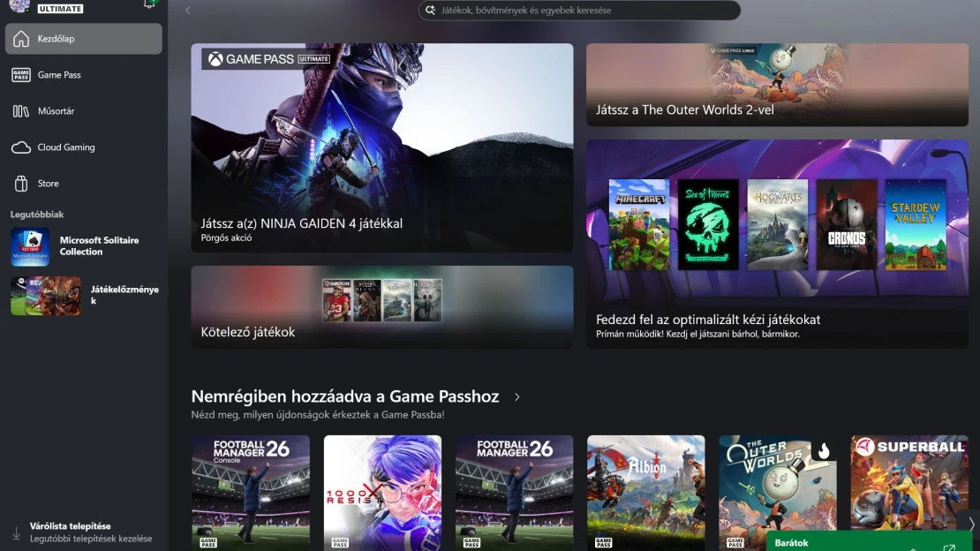Go to Cloud Gaming
The image size is (980, 551).
83,147
